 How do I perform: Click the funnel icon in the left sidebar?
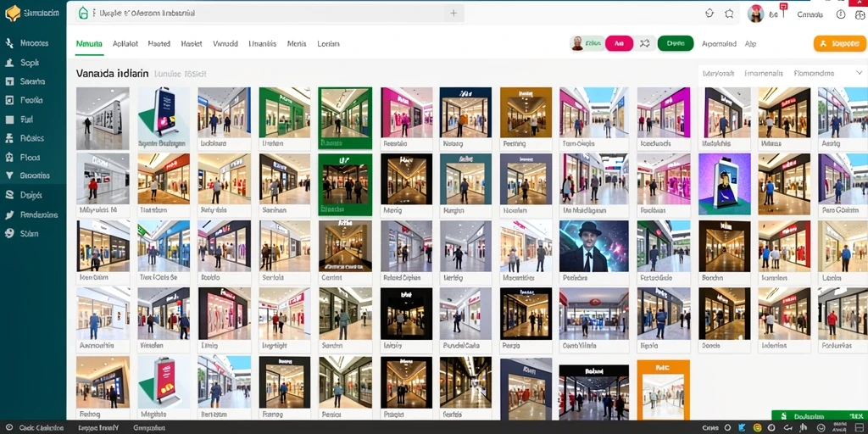(8, 175)
